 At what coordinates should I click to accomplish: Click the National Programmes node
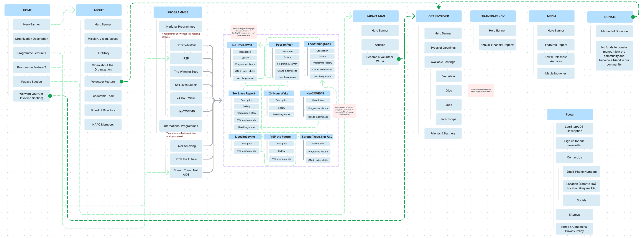[x=181, y=26]
